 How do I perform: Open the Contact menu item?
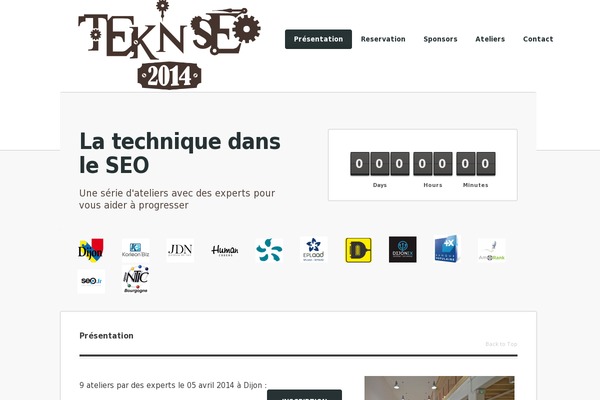tap(538, 39)
